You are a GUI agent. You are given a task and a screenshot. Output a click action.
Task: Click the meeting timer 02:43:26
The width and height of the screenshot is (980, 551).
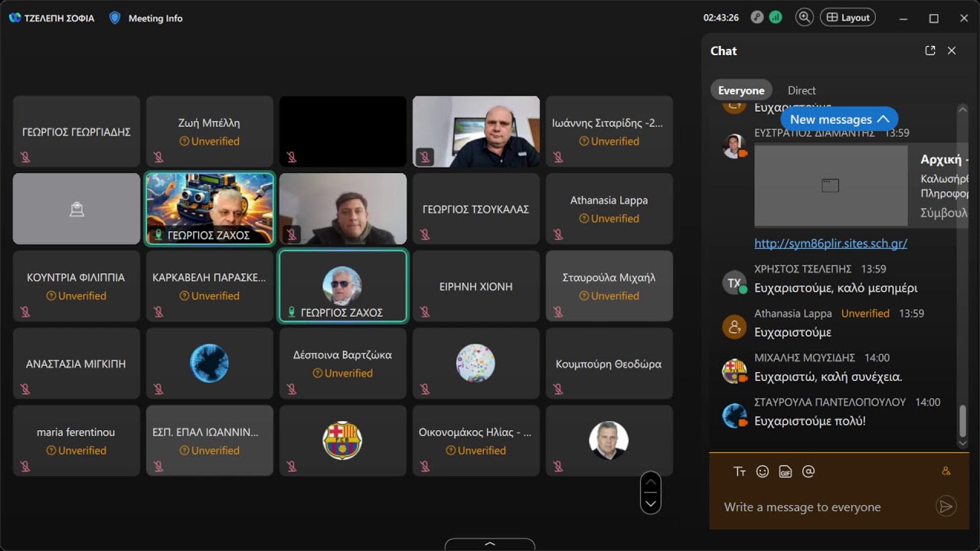point(721,18)
